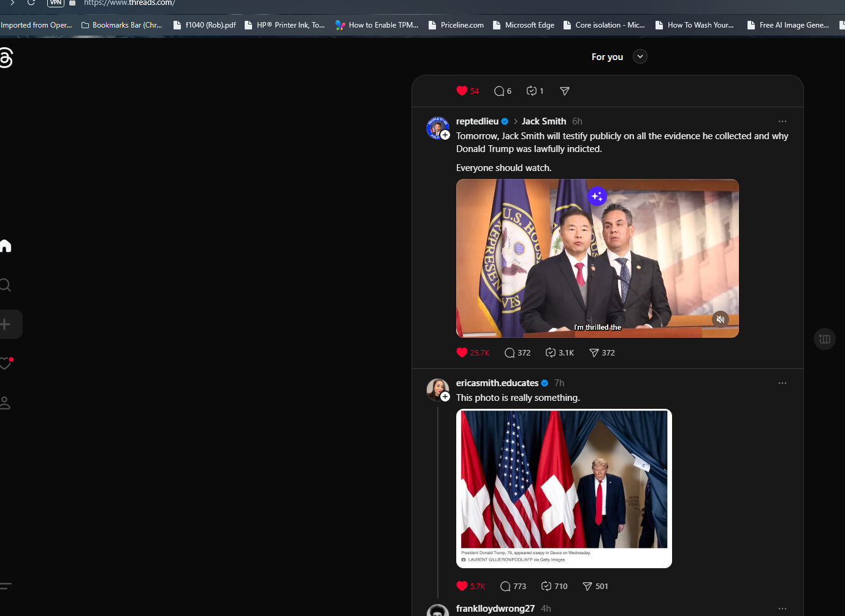
Task: Visit the ericasmith.educates profile name
Action: [497, 383]
